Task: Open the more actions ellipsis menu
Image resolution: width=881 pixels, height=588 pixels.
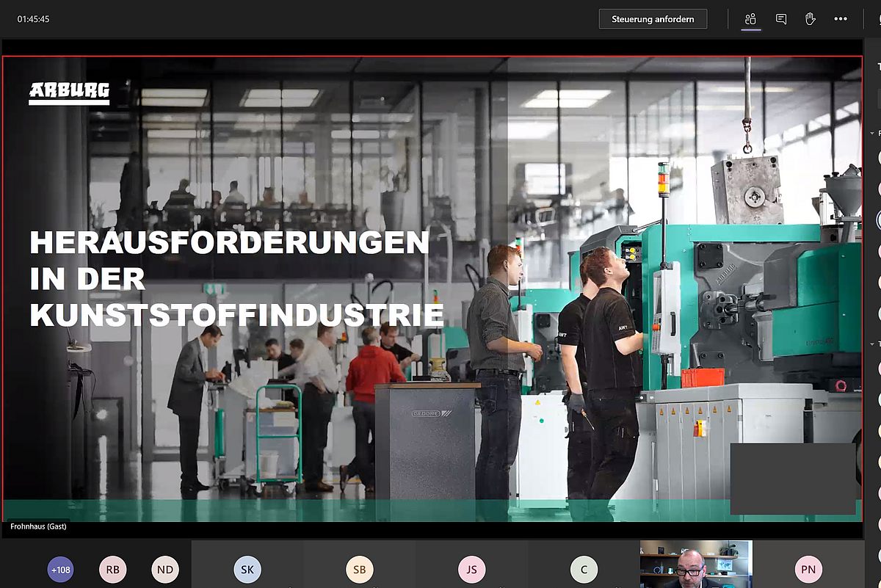Action: tap(841, 19)
